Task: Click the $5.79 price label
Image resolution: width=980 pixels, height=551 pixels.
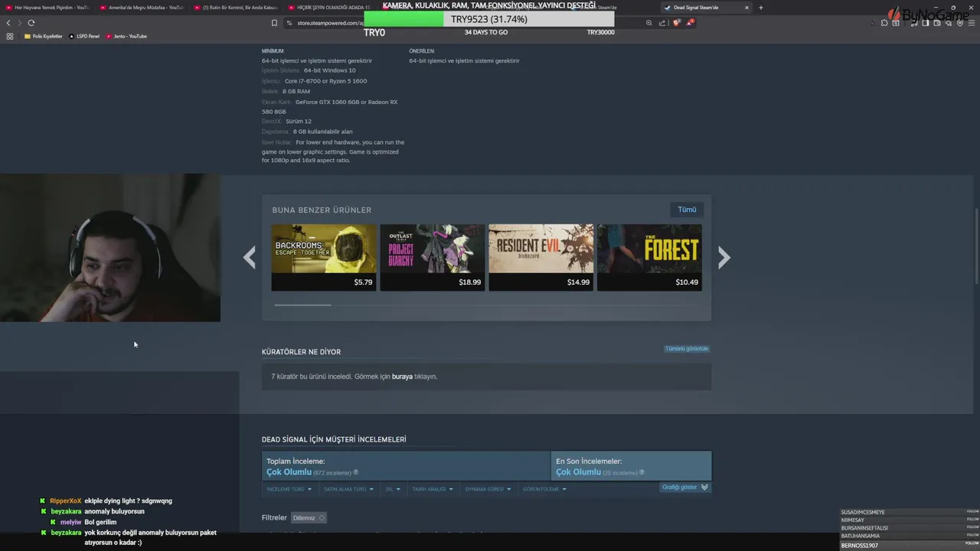Action: [x=363, y=282]
